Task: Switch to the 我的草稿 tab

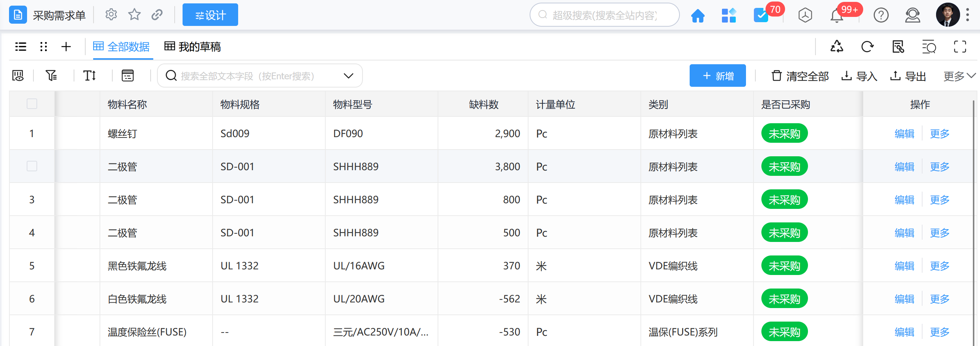Action: coord(192,47)
